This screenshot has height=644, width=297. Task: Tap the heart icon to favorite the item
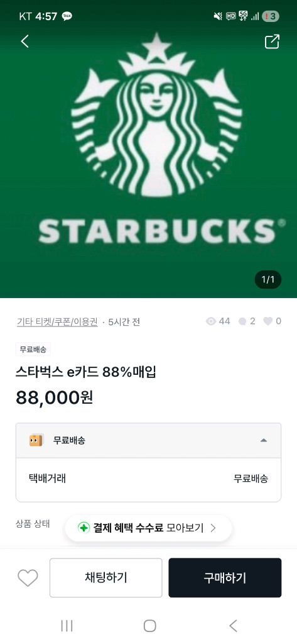[28, 578]
